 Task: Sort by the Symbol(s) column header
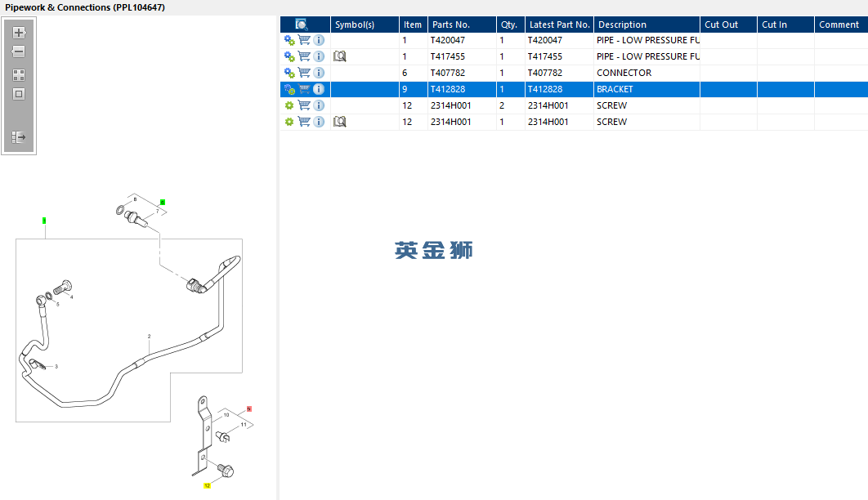coord(365,25)
